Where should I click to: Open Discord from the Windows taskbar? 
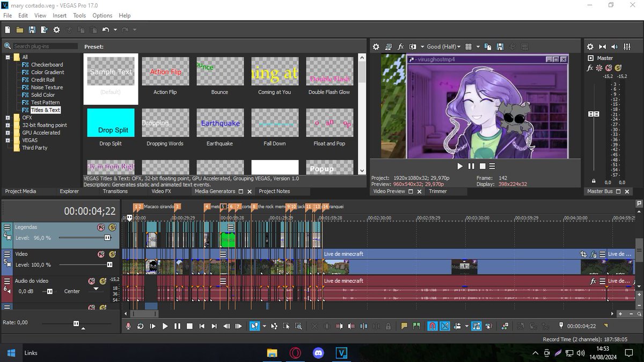[318, 353]
